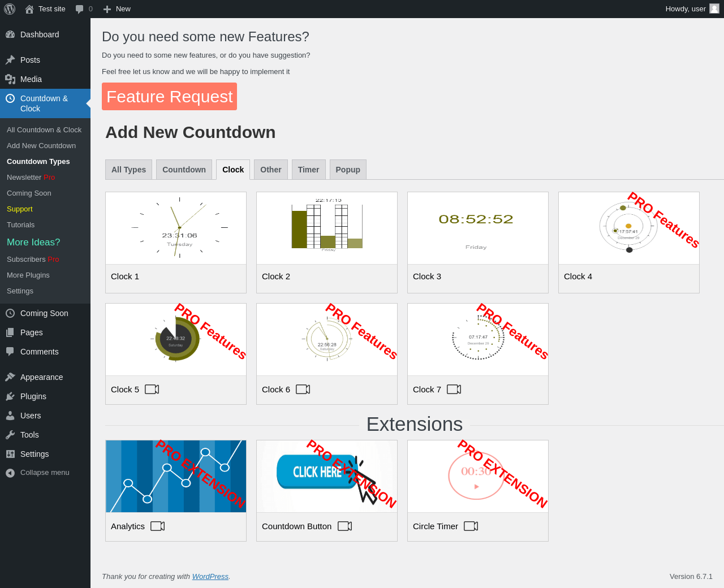
Task: Go to Add New Countdown submenu
Action: coord(41,146)
